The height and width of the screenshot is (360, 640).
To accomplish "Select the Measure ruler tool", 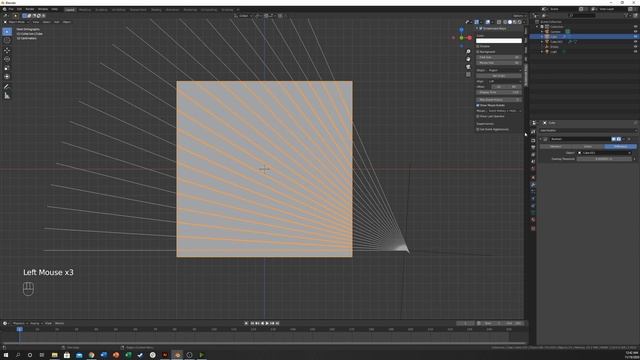I will (x=7, y=96).
